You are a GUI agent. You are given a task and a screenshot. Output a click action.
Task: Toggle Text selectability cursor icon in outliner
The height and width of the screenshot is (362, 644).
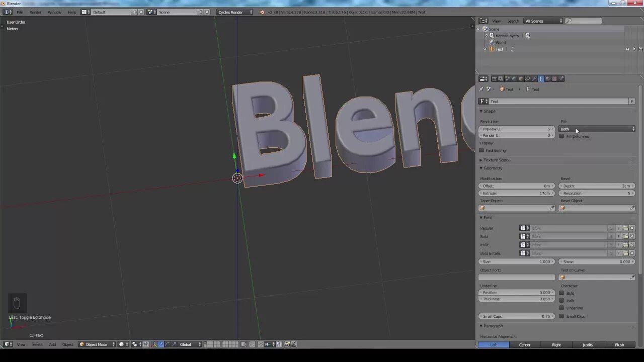click(634, 49)
